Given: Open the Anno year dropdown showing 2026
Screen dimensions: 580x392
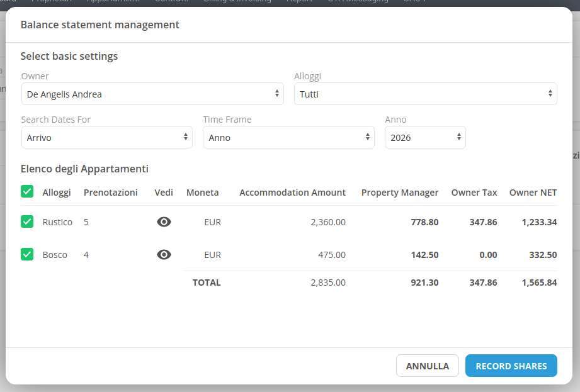Looking at the screenshot, I should [425, 138].
